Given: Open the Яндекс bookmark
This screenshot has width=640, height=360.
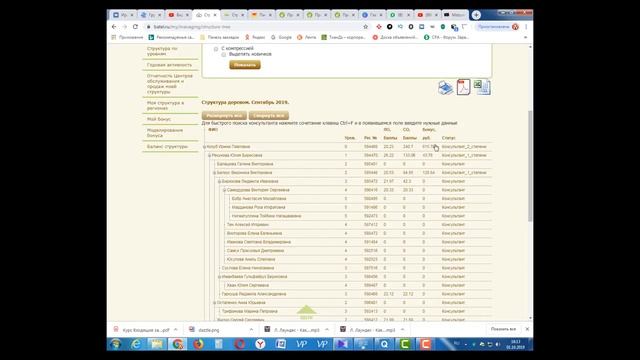Looking at the screenshot, I should 255,37.
